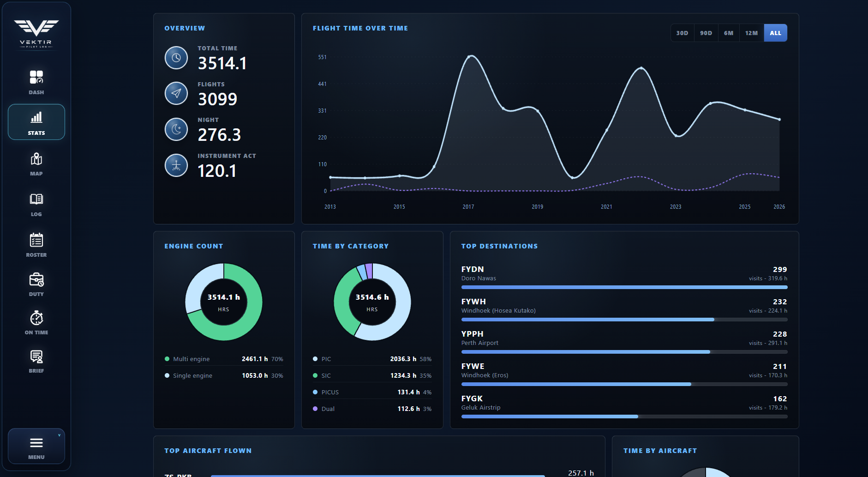868x477 pixels.
Task: Select the ALL time range
Action: tap(776, 33)
